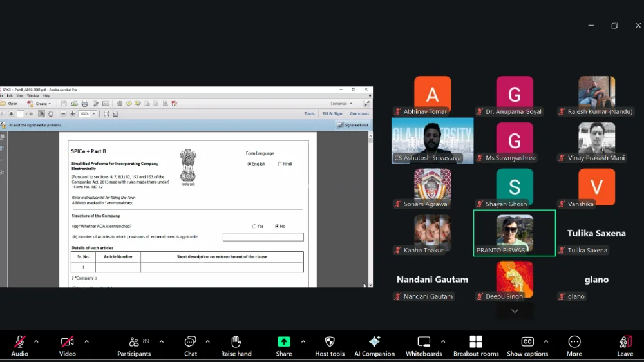Viewport: 644px width, 362px height.
Task: Leave the meeting
Action: click(625, 342)
